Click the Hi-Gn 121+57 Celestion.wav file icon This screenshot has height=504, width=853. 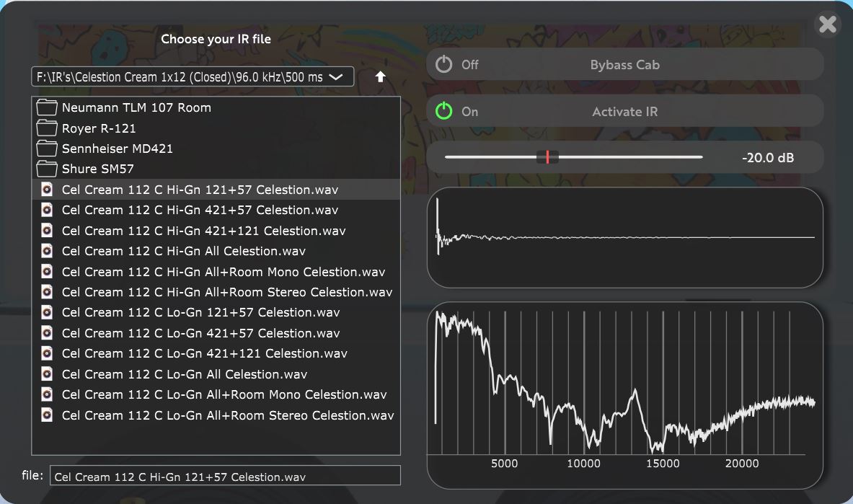pos(48,190)
